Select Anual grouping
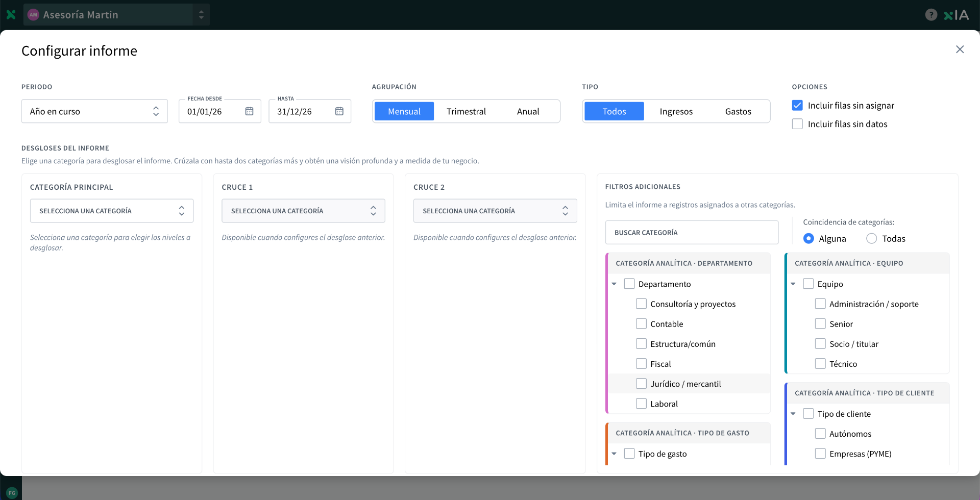The height and width of the screenshot is (500, 980). click(x=528, y=111)
